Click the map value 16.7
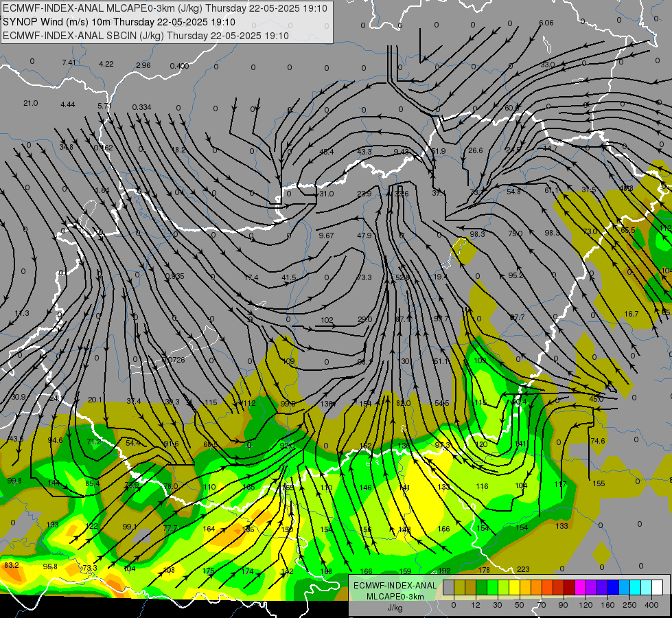Image resolution: width=672 pixels, height=618 pixels. point(632,314)
